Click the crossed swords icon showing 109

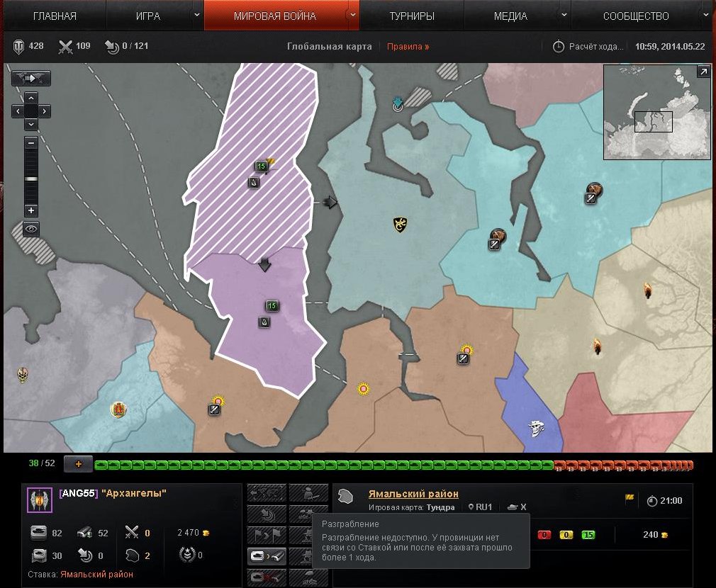pos(65,47)
